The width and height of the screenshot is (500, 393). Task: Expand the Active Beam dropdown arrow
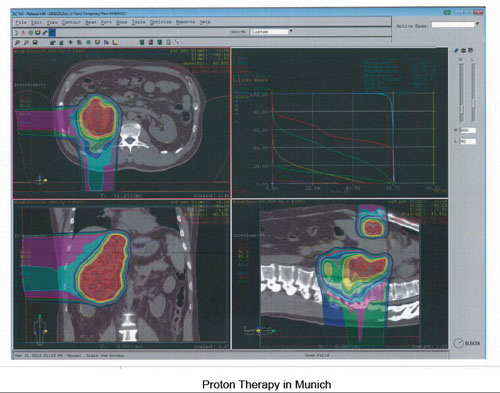(477, 24)
